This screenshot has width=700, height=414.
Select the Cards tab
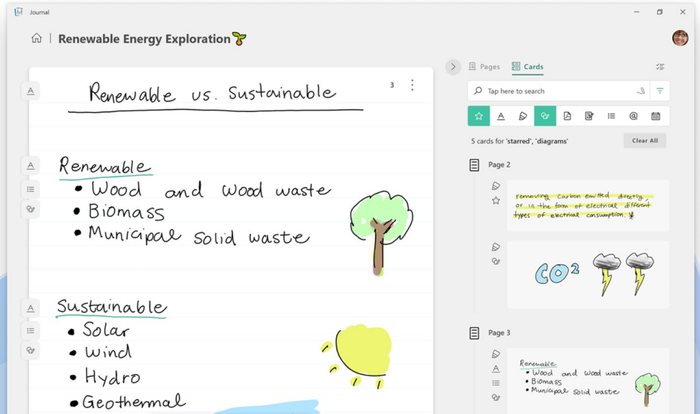[x=528, y=67]
